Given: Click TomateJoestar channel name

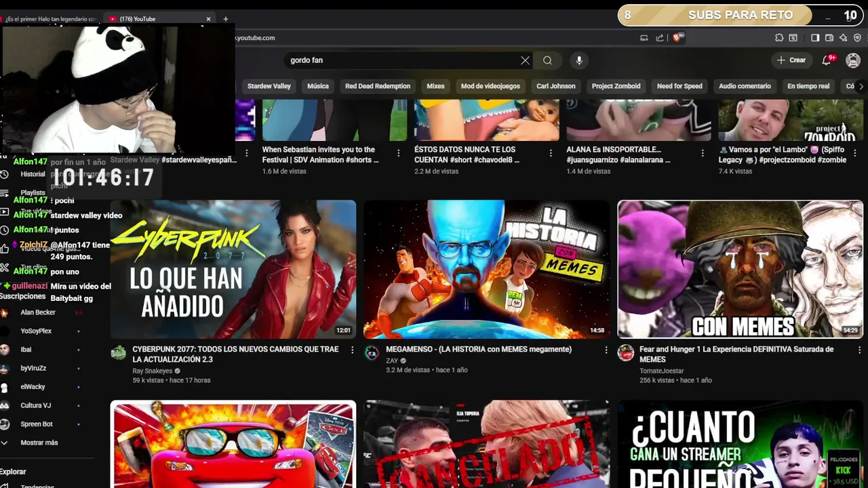Looking at the screenshot, I should [662, 371].
